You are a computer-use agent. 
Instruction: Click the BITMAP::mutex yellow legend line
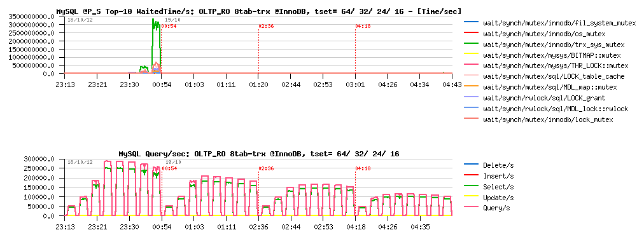click(471, 55)
